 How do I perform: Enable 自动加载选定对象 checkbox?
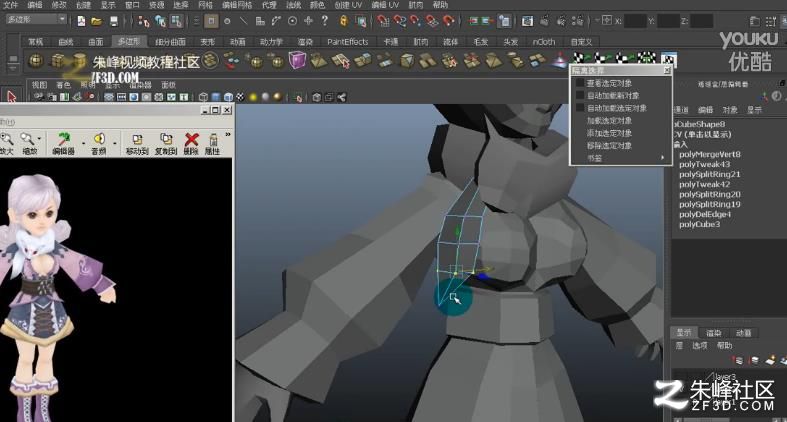[580, 108]
